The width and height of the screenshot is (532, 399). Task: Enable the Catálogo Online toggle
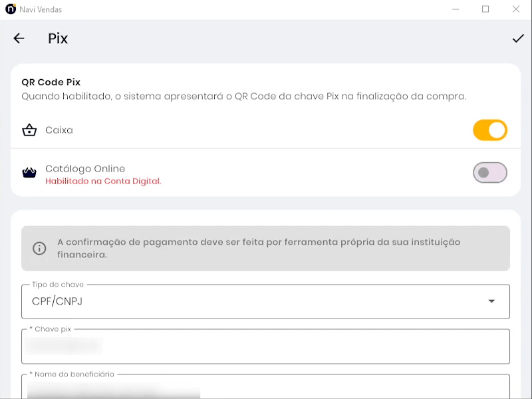490,173
